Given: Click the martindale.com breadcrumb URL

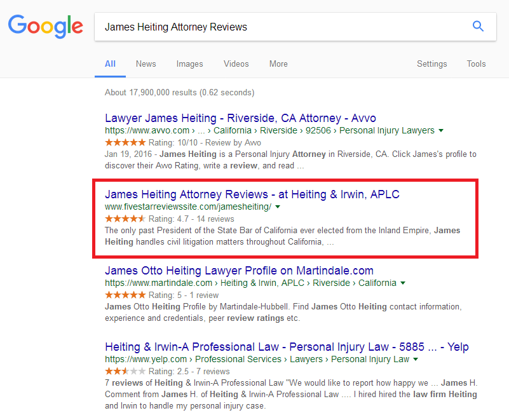Looking at the screenshot, I should pyautogui.click(x=250, y=283).
